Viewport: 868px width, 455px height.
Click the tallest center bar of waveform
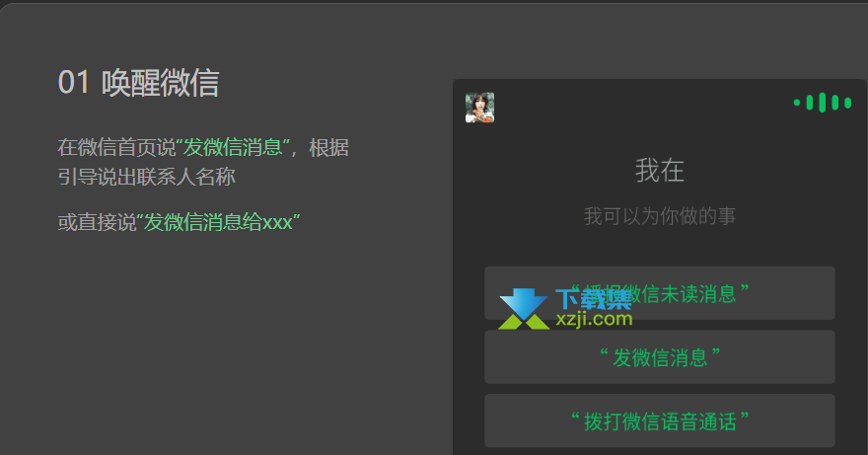[822, 103]
